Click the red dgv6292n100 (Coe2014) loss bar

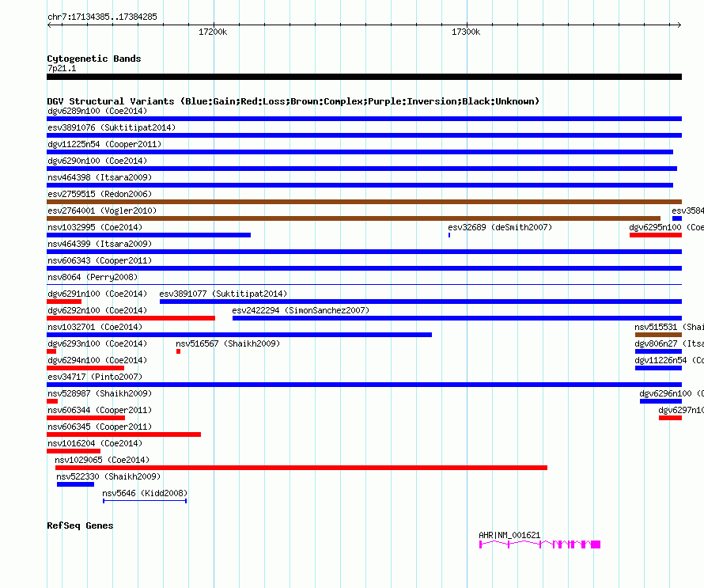[x=131, y=318]
